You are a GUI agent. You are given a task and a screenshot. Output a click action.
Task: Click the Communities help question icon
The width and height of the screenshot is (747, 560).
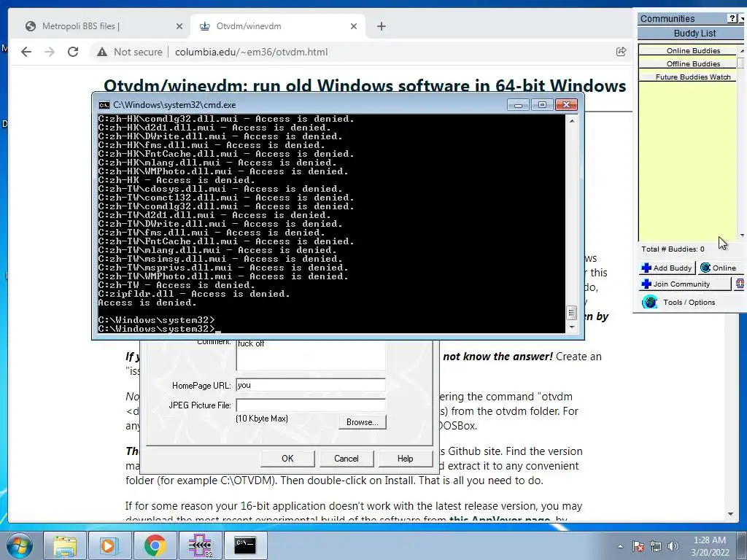click(732, 18)
